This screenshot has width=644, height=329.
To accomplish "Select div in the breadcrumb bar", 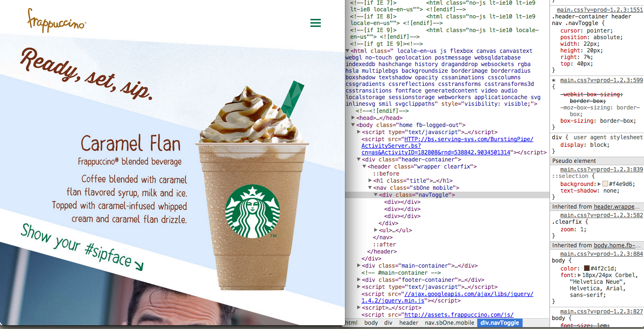I will 388,323.
